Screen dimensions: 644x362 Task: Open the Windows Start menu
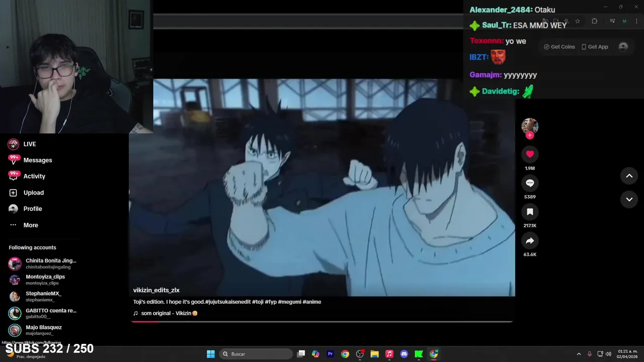coord(211,354)
